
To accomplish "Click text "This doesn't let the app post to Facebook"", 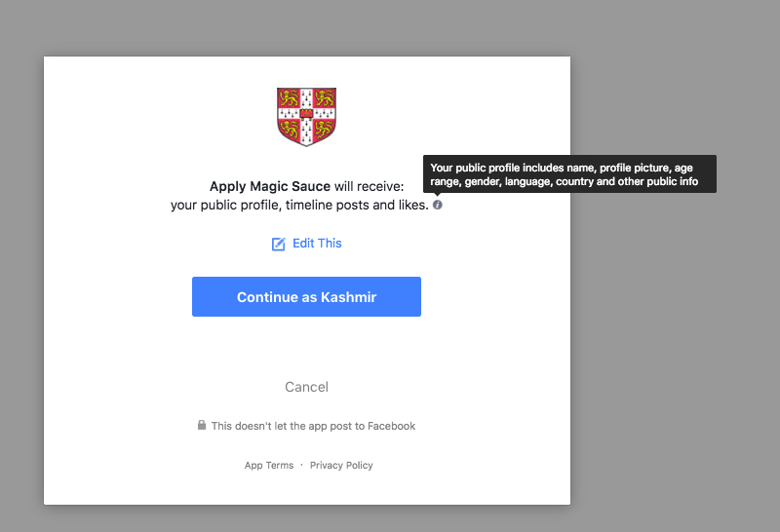I will (313, 426).
